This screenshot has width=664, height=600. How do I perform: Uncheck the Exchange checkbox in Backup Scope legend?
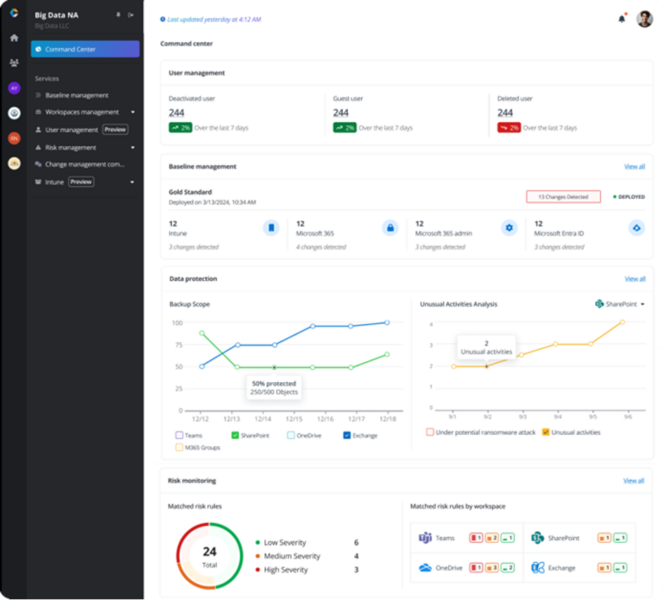pos(346,435)
